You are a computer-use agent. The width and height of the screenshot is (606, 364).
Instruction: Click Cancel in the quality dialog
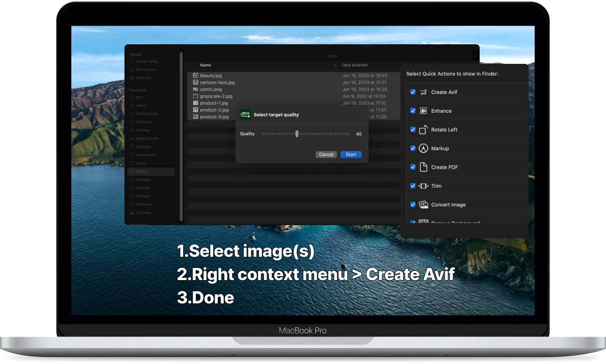326,155
